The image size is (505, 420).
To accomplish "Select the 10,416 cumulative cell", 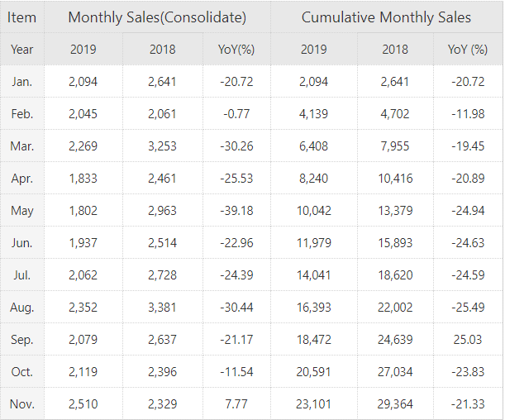I will (x=395, y=178).
